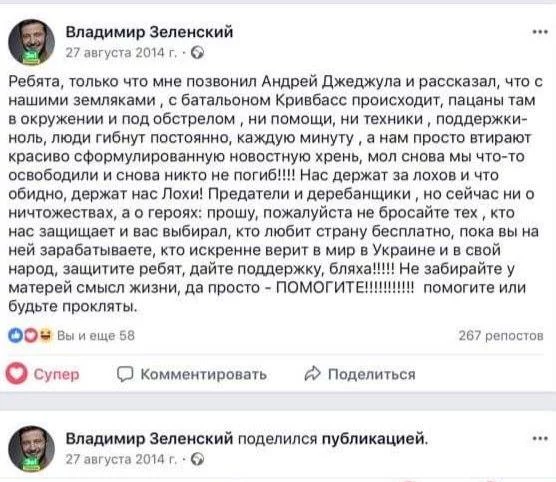Viewport: 556px width, 482px height.
Task: Open the first post's date 27 августа 2014
Action: 121,53
